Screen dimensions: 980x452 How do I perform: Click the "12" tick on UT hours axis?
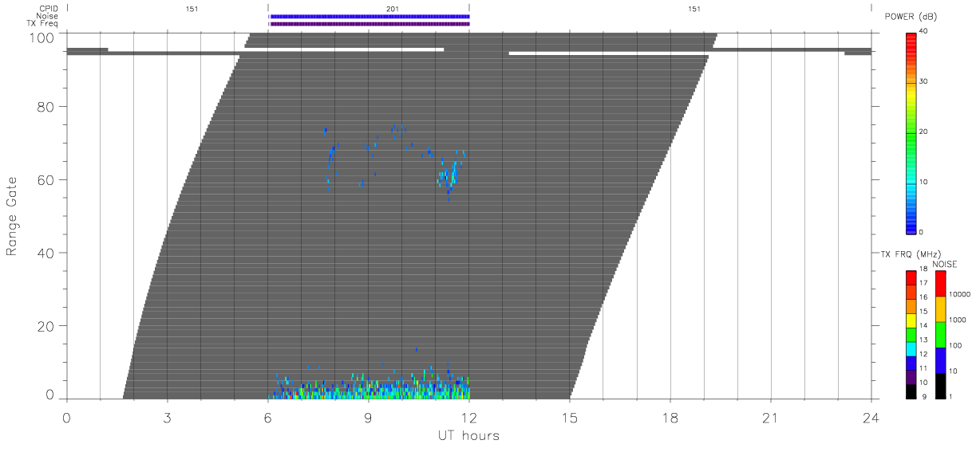click(x=468, y=417)
